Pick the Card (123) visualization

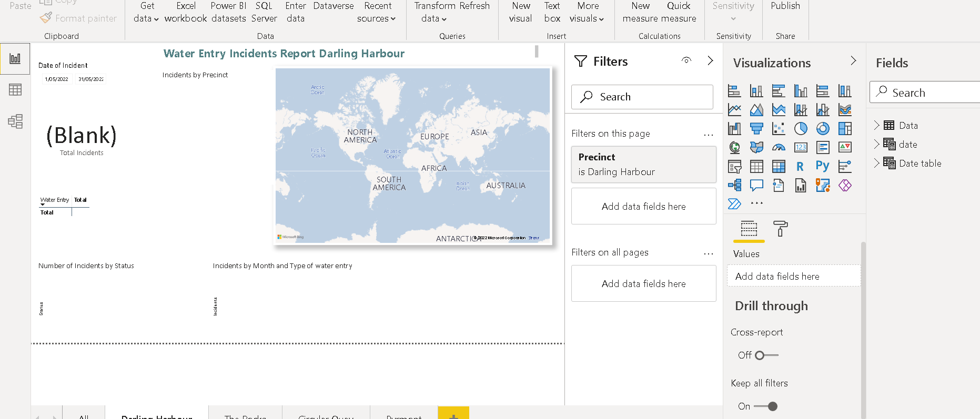coord(801,148)
